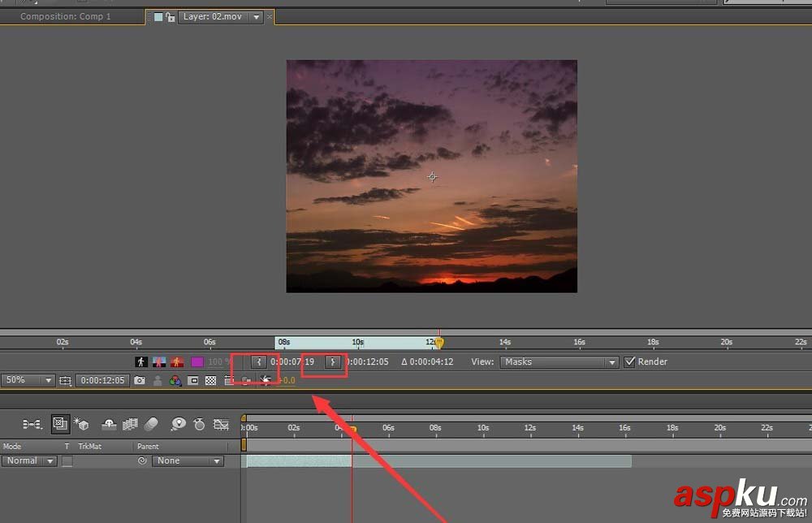Open the purple overlay color swatch
The image size is (812, 523).
coord(197,362)
